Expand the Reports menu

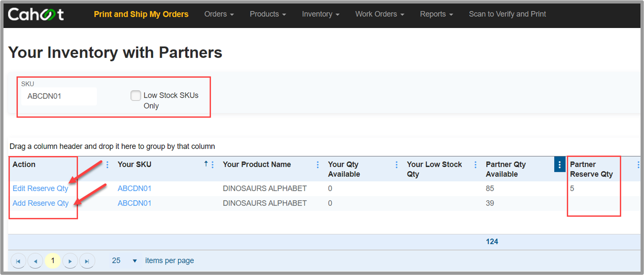[436, 14]
